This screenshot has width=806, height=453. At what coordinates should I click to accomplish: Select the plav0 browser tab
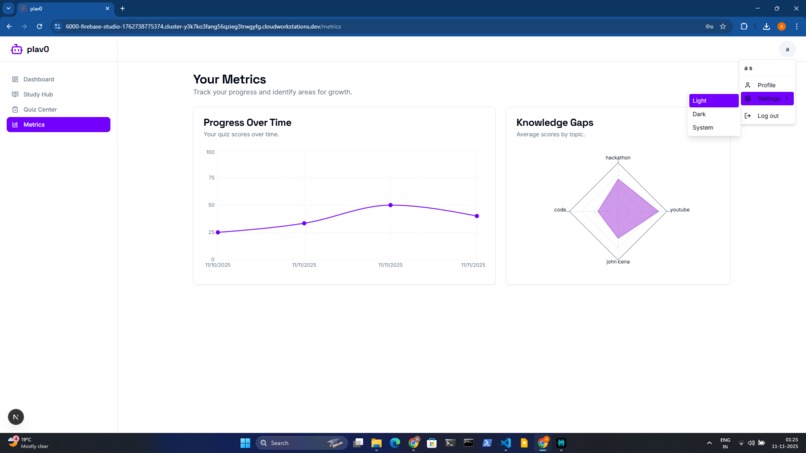click(x=65, y=8)
